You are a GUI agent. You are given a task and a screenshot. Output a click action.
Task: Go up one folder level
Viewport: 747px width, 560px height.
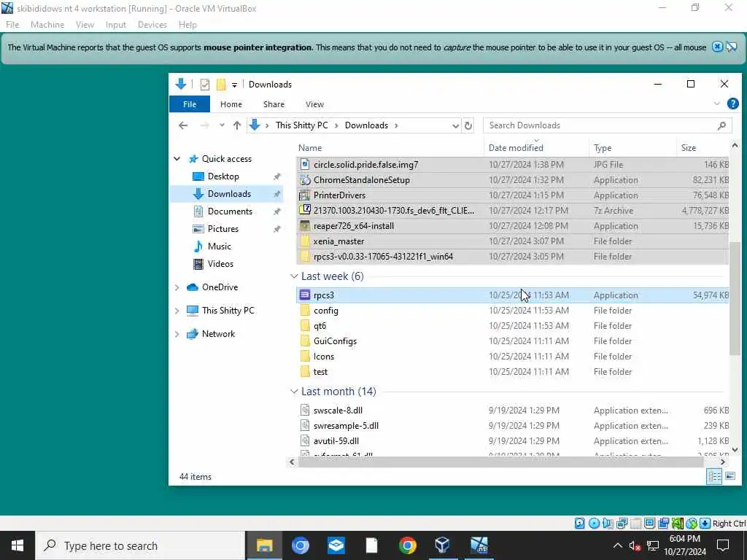pyautogui.click(x=237, y=125)
